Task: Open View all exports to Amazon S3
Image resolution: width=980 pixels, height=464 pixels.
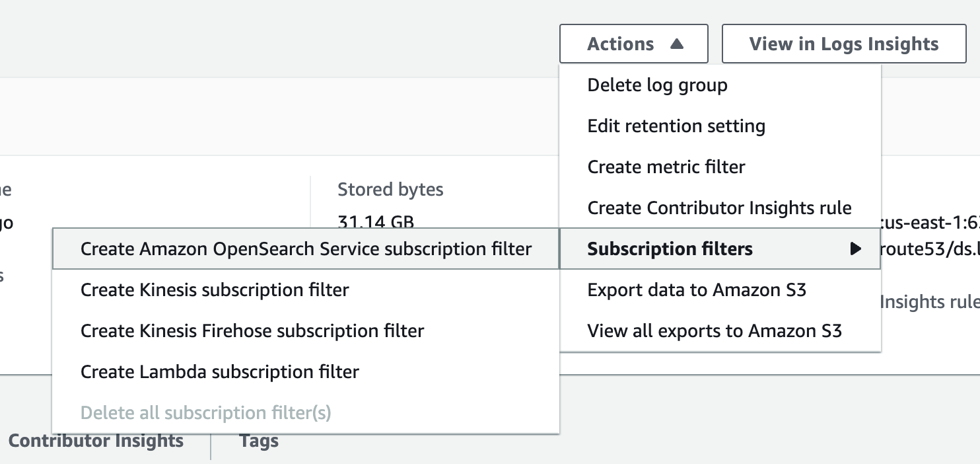Action: click(714, 331)
